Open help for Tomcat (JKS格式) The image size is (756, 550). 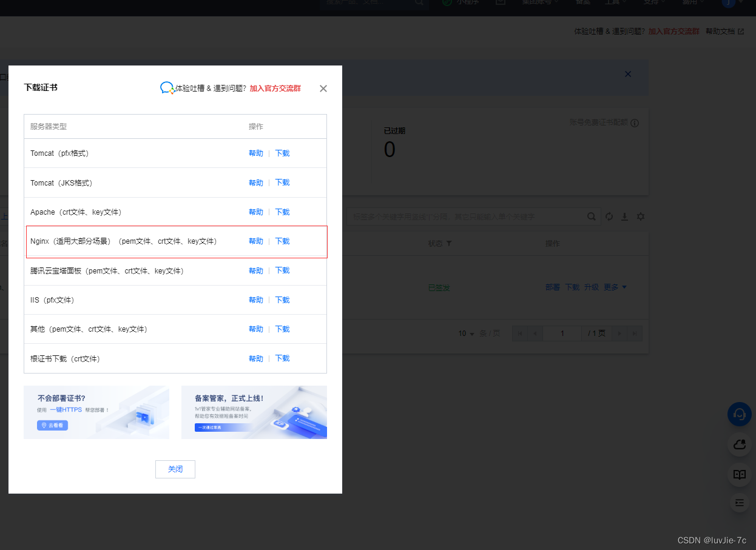point(256,183)
